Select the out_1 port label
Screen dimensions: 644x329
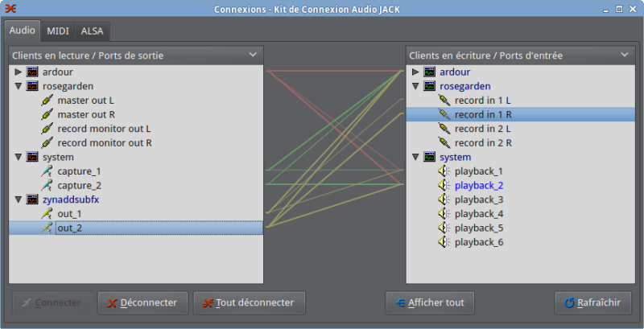[x=69, y=214]
